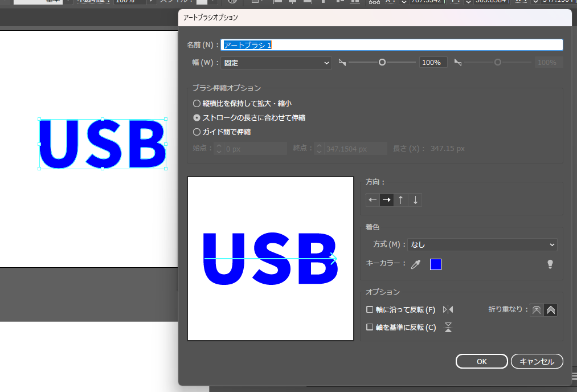Click the 着色 section label
577x392 pixels.
pyautogui.click(x=373, y=227)
